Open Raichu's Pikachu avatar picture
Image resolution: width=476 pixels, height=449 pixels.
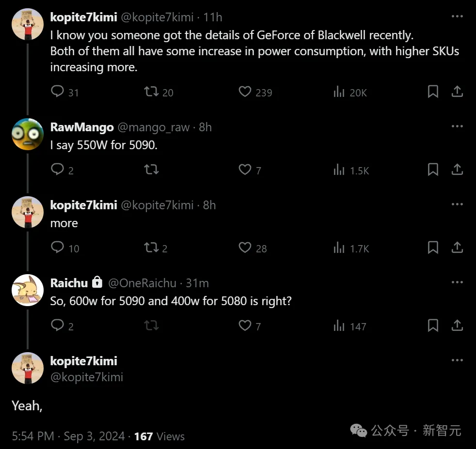(28, 290)
